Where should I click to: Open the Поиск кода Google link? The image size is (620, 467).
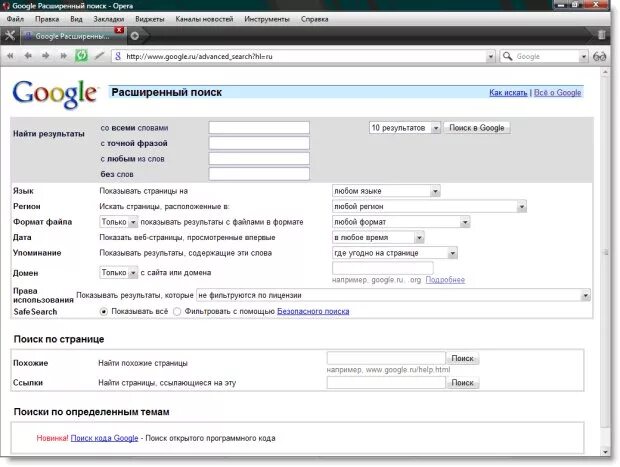tap(104, 438)
